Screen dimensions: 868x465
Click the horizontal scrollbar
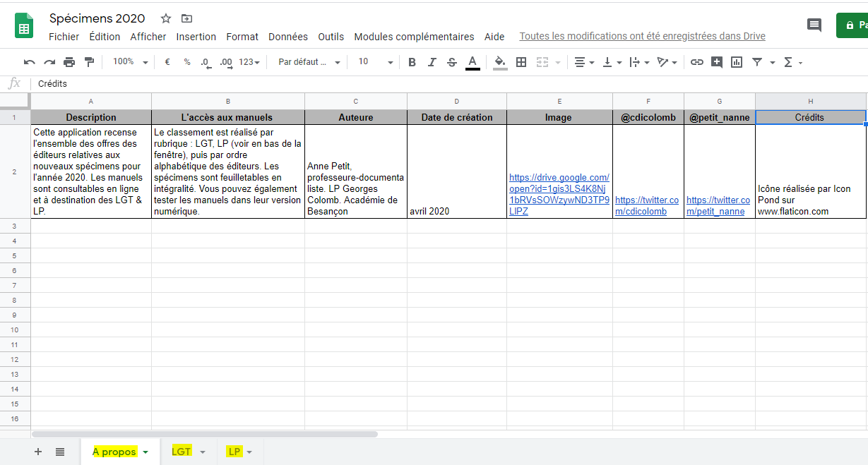click(205, 434)
